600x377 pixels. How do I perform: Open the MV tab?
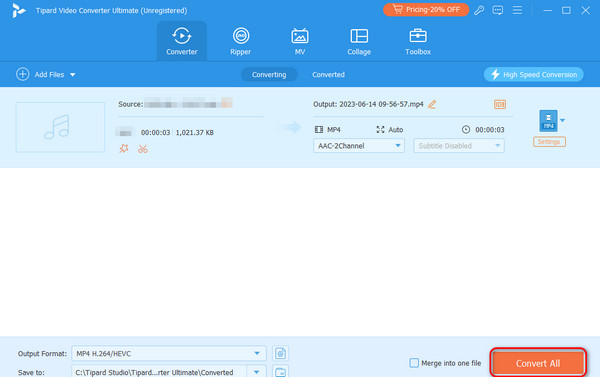coord(300,41)
